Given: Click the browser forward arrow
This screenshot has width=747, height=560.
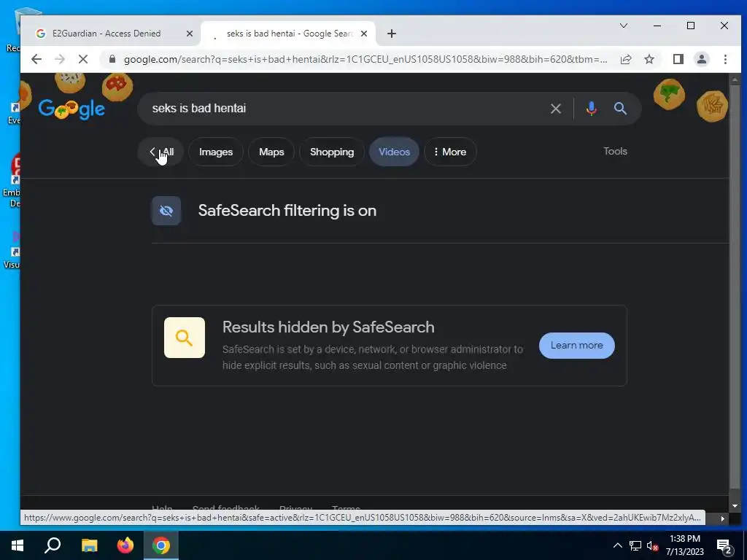Looking at the screenshot, I should point(60,59).
